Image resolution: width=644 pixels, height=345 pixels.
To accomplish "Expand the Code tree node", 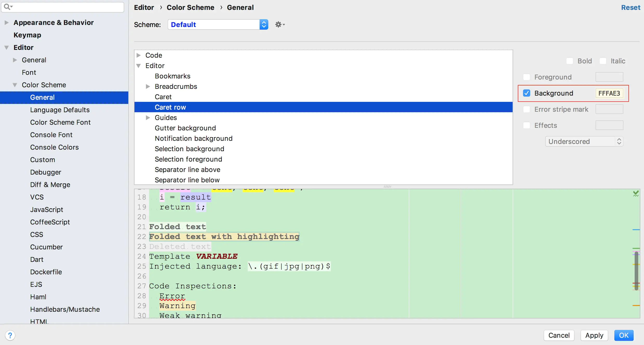I will [x=139, y=55].
